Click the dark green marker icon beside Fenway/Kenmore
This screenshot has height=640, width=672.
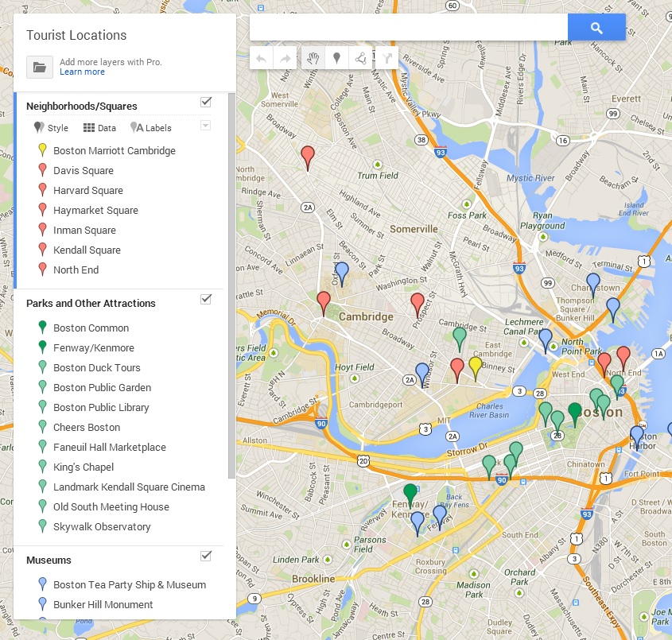pos(42,347)
